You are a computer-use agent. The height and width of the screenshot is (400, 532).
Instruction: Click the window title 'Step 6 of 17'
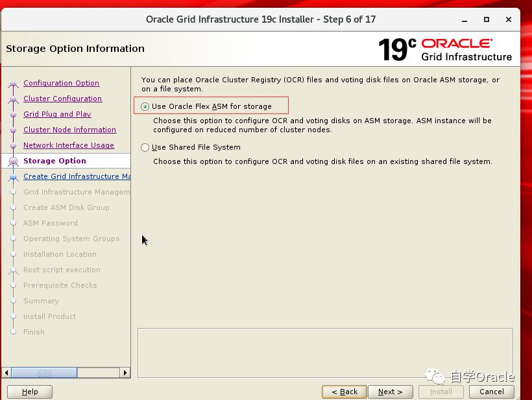click(x=349, y=19)
